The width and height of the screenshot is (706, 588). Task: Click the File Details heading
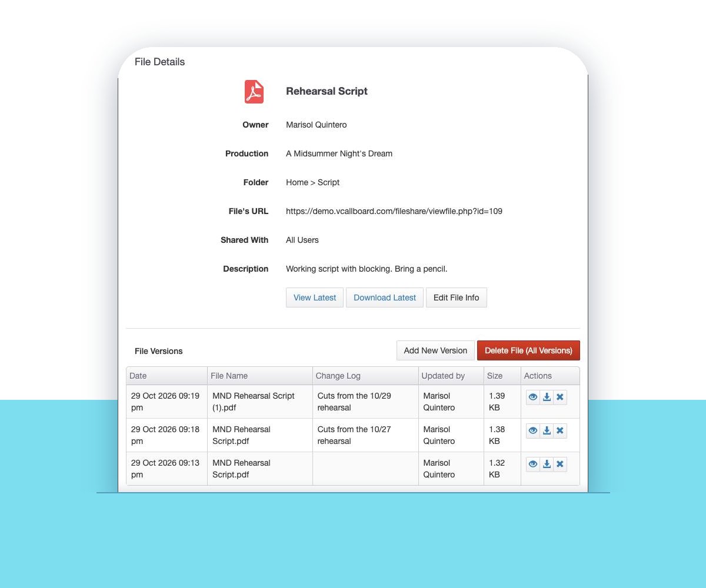pyautogui.click(x=159, y=62)
